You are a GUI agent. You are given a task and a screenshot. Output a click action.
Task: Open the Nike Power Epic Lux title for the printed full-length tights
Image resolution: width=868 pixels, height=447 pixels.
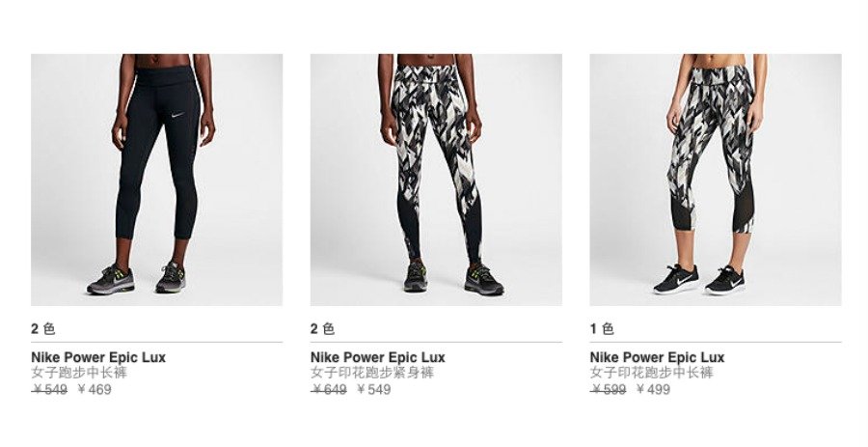[378, 357]
